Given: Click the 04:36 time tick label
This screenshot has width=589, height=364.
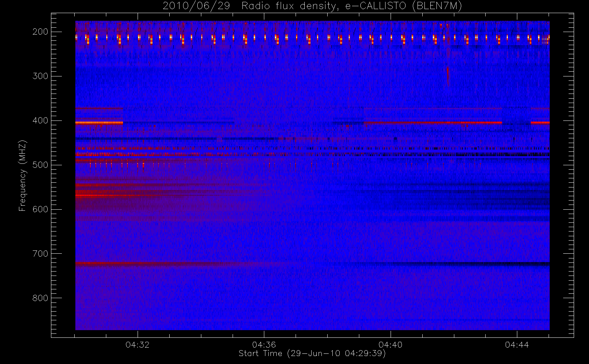Looking at the screenshot, I should [x=264, y=345].
